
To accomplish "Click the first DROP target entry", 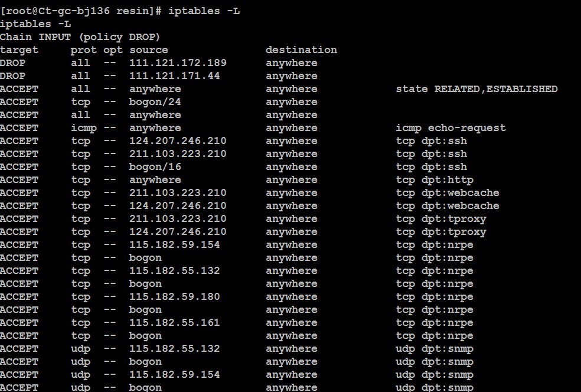I will coord(12,63).
